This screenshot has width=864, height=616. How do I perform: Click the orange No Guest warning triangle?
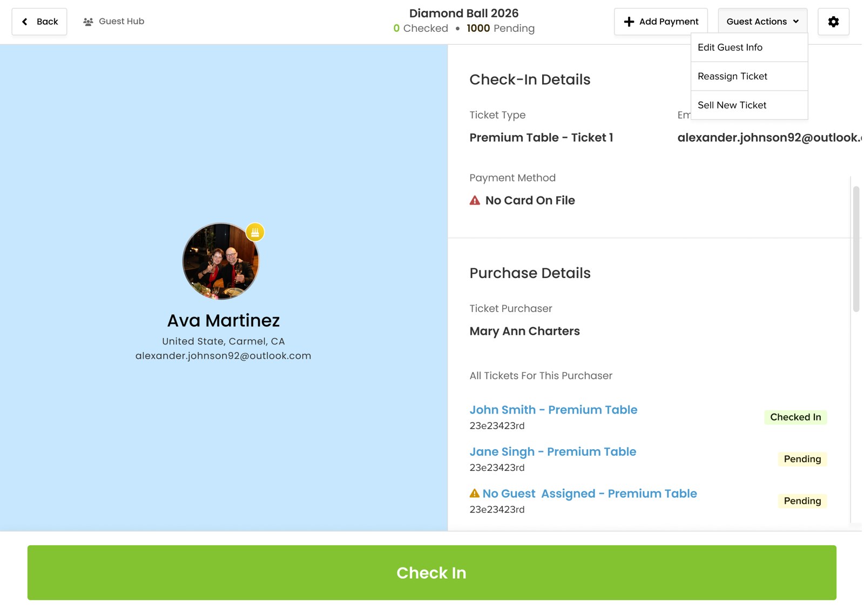tap(475, 493)
